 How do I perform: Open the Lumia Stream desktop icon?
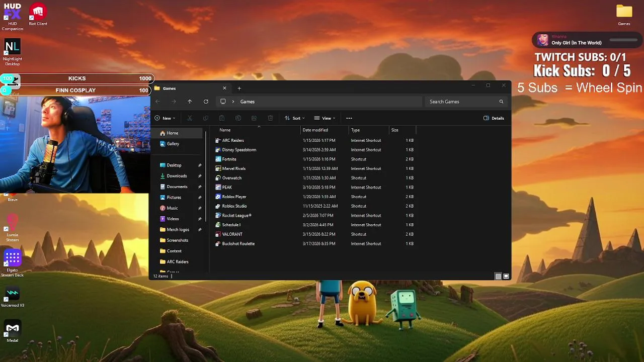pyautogui.click(x=13, y=227)
